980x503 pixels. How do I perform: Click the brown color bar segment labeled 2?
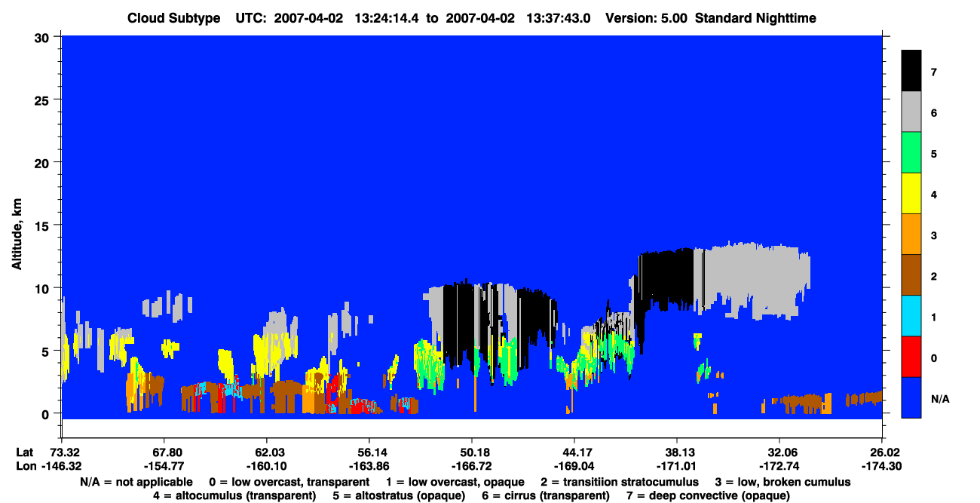tap(911, 275)
